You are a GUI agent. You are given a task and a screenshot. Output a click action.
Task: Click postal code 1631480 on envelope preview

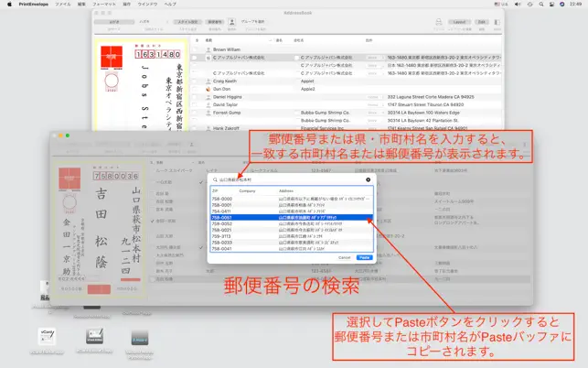[158, 54]
